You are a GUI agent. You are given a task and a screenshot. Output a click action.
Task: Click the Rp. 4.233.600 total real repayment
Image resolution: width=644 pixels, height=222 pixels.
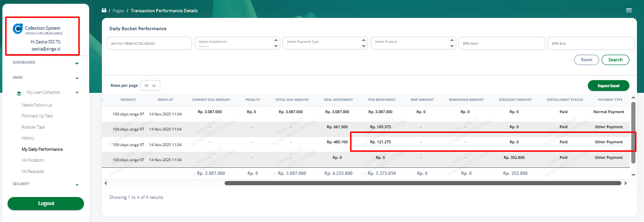click(x=338, y=173)
